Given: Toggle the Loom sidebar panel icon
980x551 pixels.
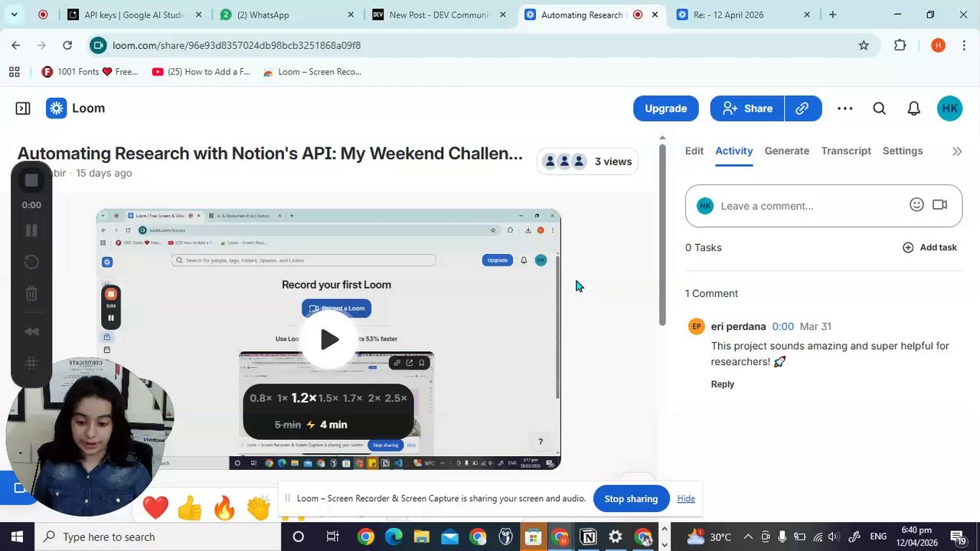Looking at the screenshot, I should click(23, 109).
